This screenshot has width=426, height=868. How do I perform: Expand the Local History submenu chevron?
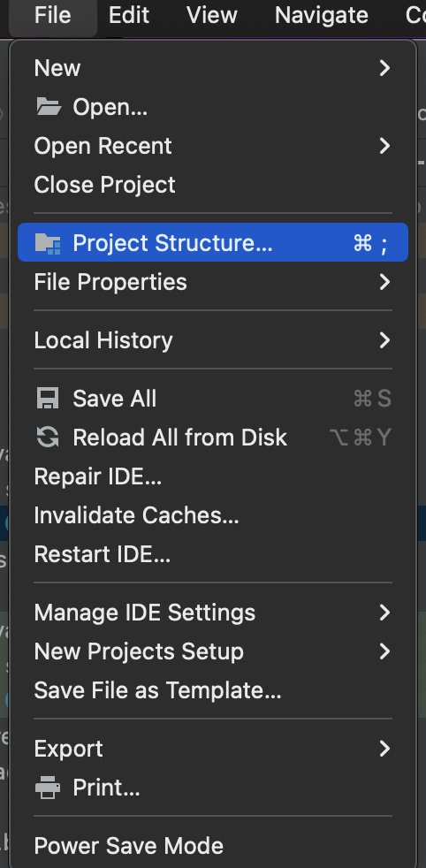384,340
